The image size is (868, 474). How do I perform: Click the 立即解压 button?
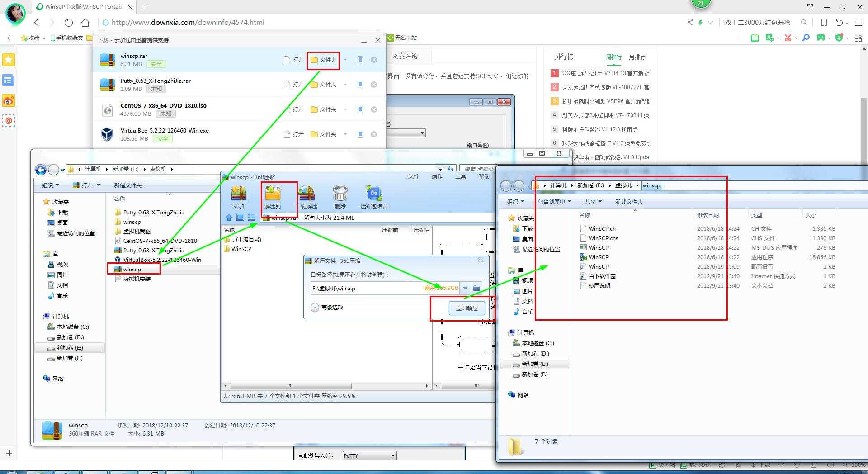pyautogui.click(x=467, y=308)
